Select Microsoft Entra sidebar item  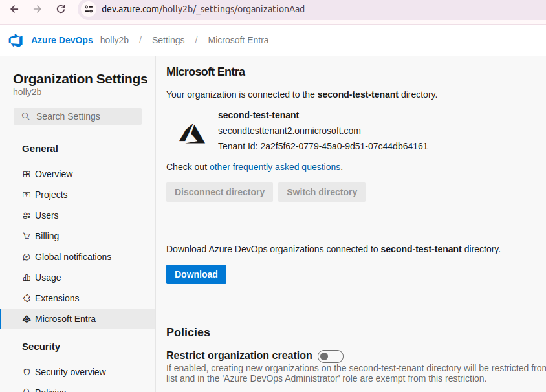tap(78, 319)
